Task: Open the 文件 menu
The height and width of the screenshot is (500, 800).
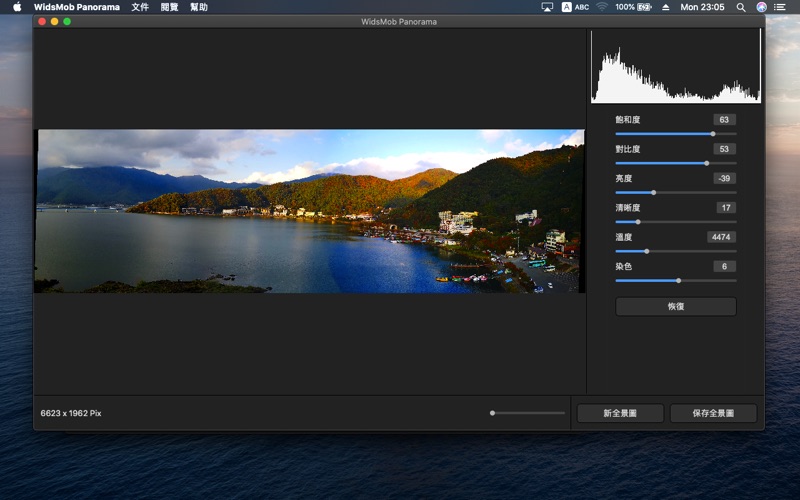Action: click(140, 7)
